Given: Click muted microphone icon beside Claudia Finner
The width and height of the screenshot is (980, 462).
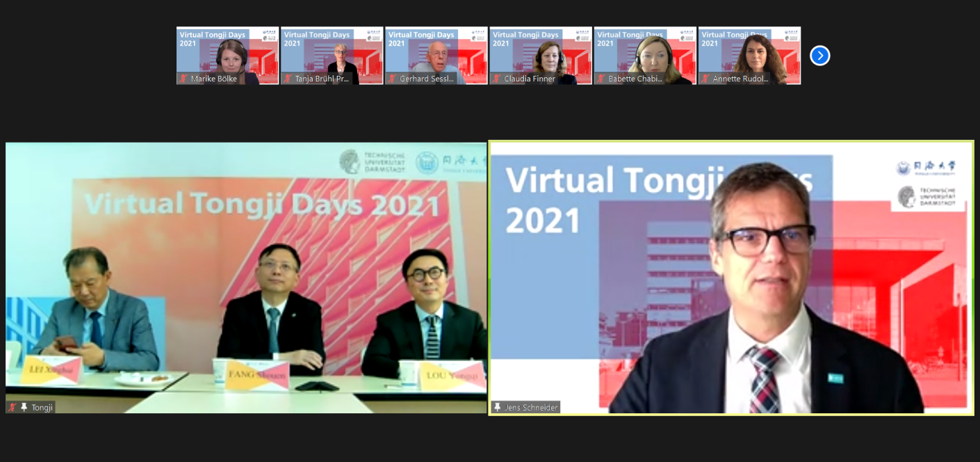Looking at the screenshot, I should 496,79.
